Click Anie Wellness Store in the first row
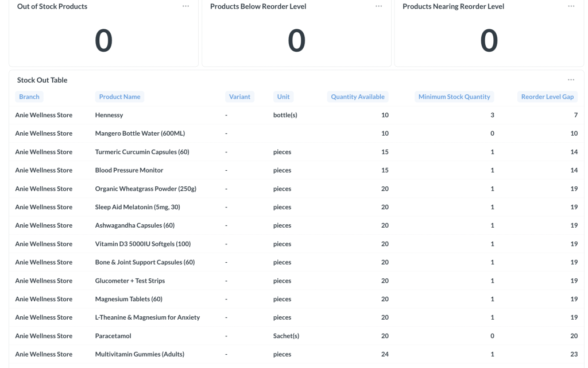This screenshot has width=588, height=368. (x=44, y=115)
